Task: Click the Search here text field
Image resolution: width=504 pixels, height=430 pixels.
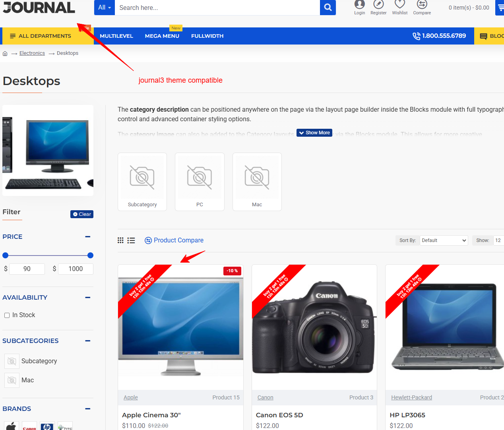Action: [217, 8]
